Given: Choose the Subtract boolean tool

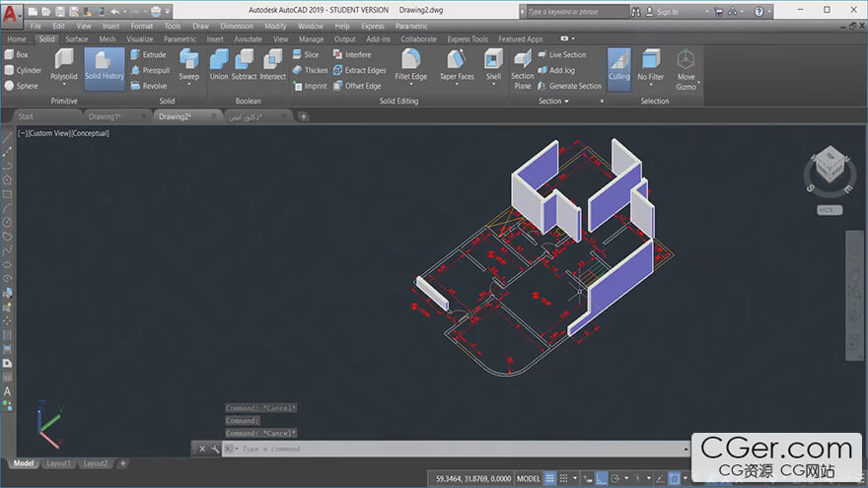Looking at the screenshot, I should tap(245, 63).
